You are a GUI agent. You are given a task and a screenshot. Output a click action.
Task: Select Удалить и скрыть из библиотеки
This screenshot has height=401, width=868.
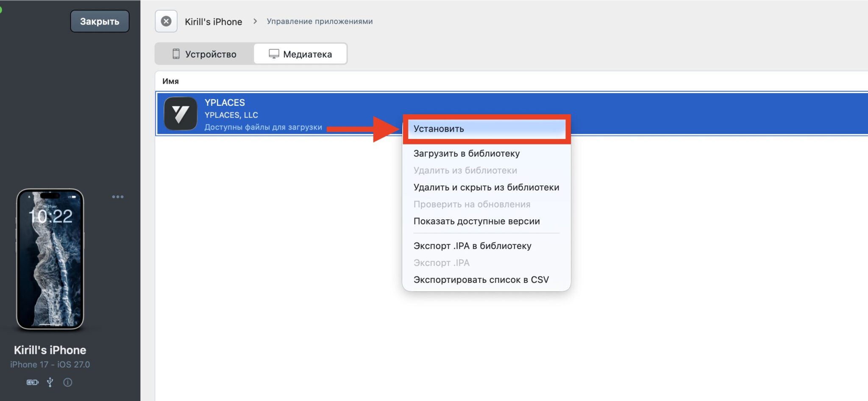tap(487, 187)
